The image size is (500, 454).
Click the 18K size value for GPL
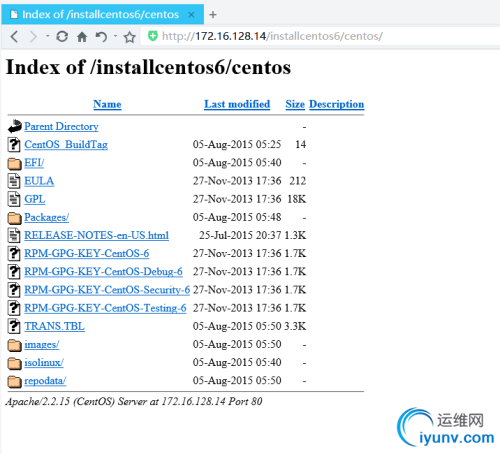(x=296, y=199)
